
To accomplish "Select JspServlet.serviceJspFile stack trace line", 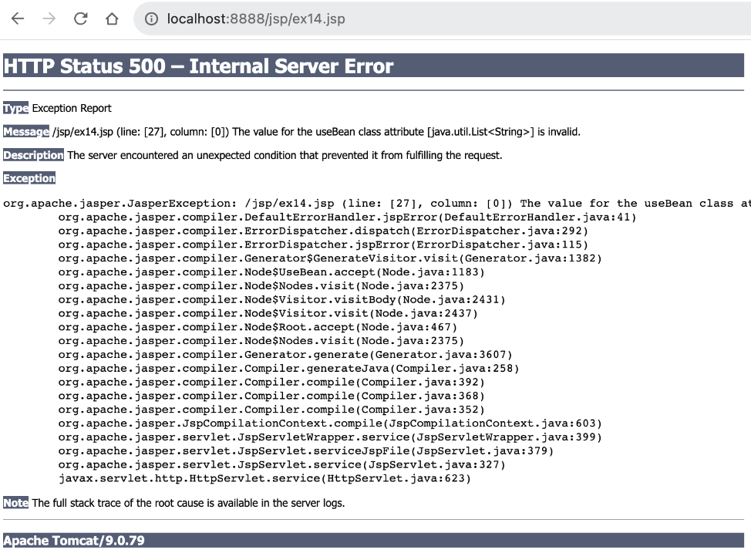I will [306, 450].
